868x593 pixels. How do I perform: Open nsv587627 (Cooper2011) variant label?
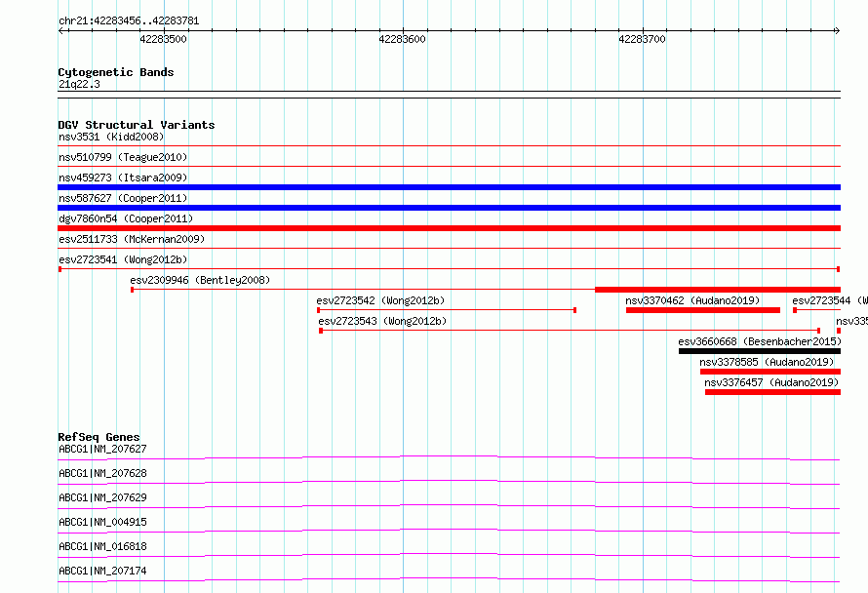tap(123, 198)
